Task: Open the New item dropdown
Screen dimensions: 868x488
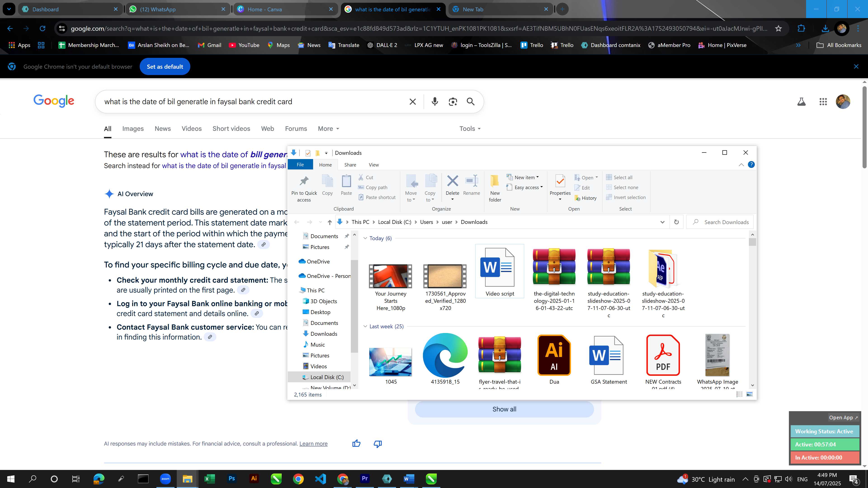Action: [x=523, y=177]
